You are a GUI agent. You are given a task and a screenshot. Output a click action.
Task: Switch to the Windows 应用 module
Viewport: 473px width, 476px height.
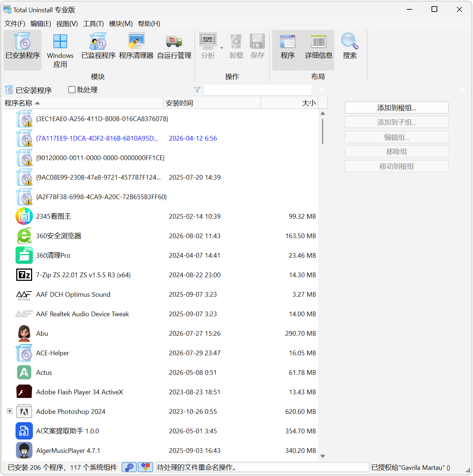click(60, 50)
